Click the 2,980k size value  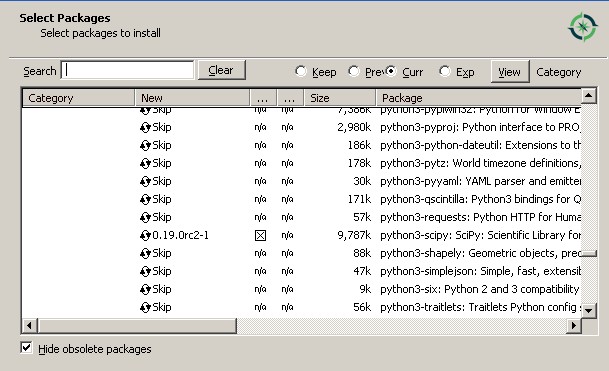click(x=354, y=127)
